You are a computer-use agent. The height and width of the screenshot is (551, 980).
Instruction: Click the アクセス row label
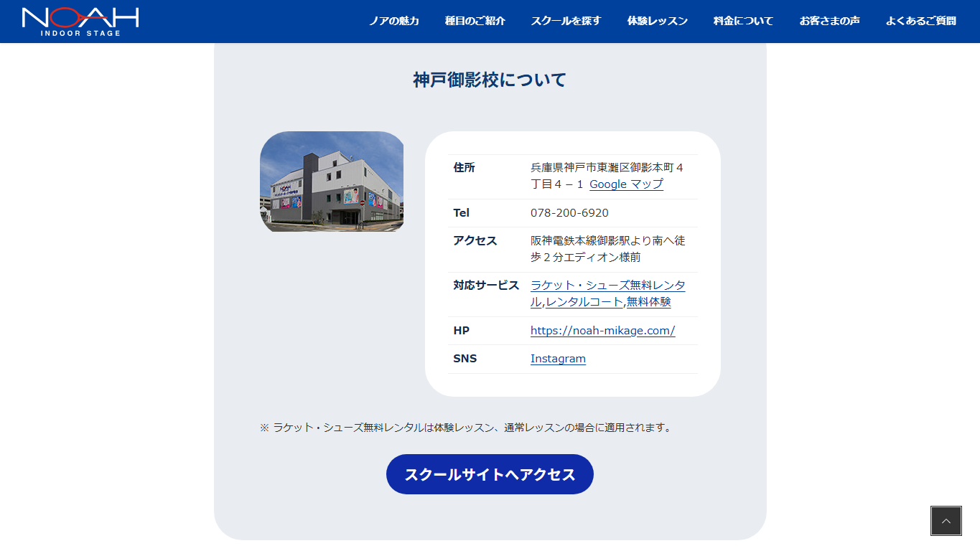(x=475, y=240)
